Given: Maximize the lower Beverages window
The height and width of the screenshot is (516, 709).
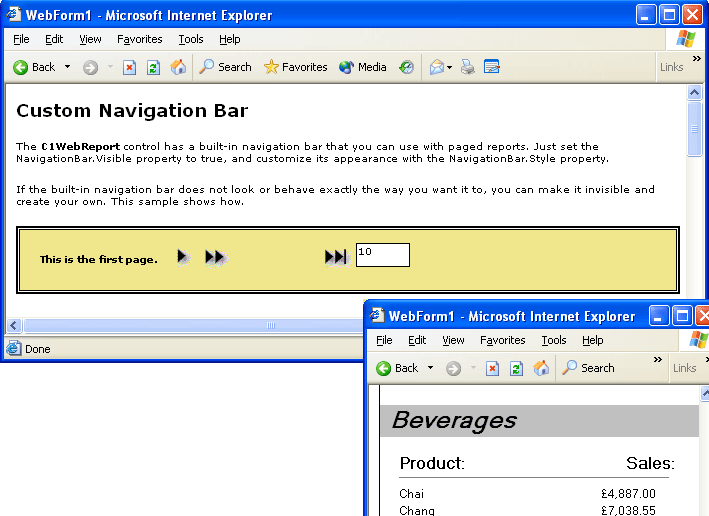Looking at the screenshot, I should [682, 316].
